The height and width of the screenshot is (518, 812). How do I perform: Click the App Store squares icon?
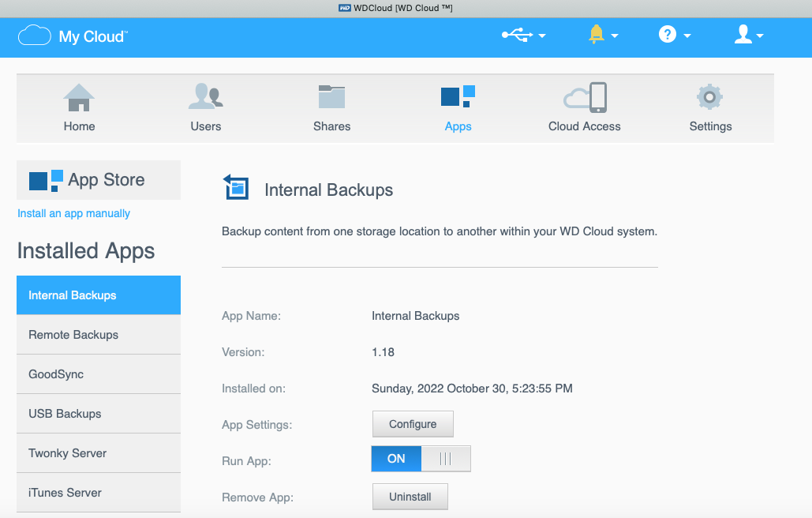click(x=46, y=180)
